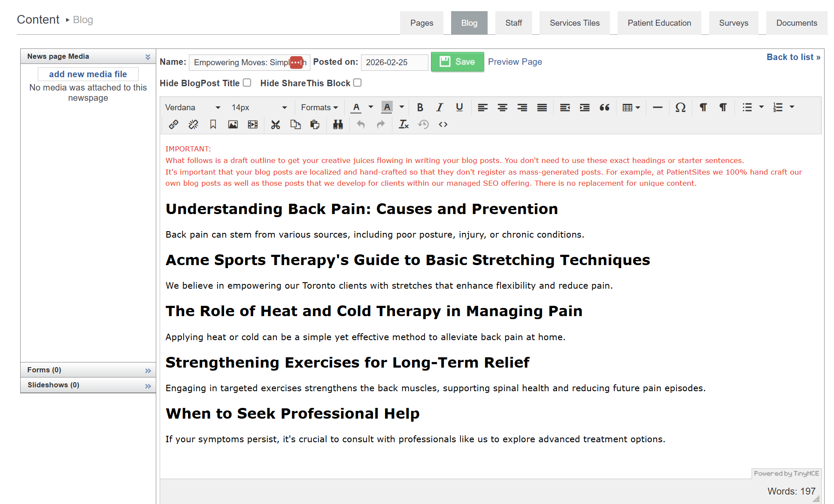
Task: Click the source code icon
Action: coord(443,124)
